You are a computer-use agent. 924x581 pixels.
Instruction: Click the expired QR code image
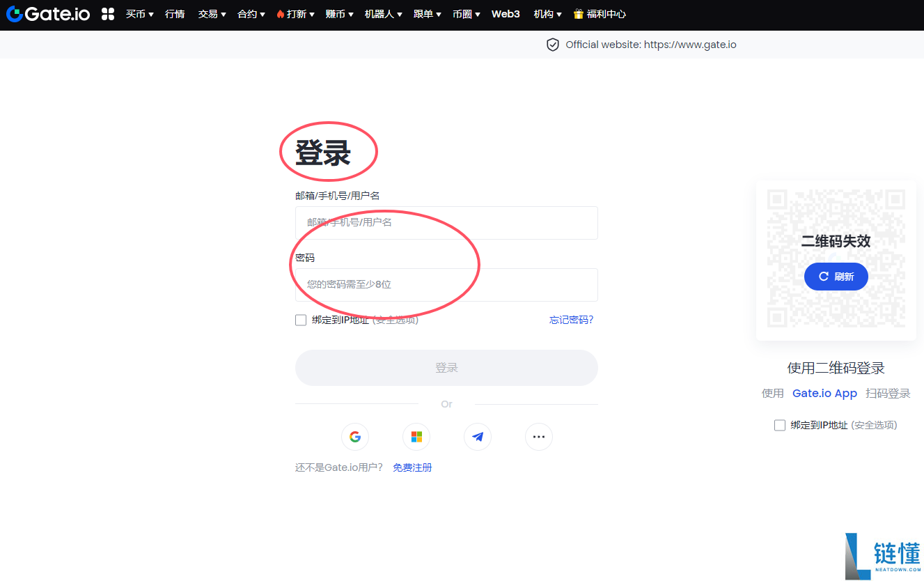[x=836, y=259]
